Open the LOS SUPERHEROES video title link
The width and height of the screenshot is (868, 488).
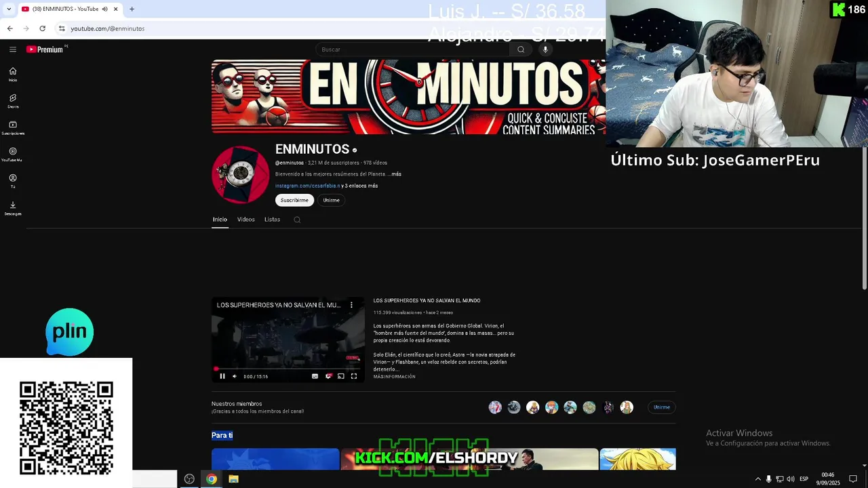(x=427, y=300)
